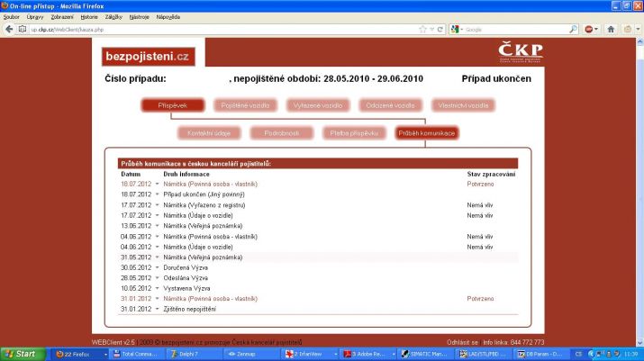Switch to LAD/STL/FBD in the taskbar

(x=483, y=354)
